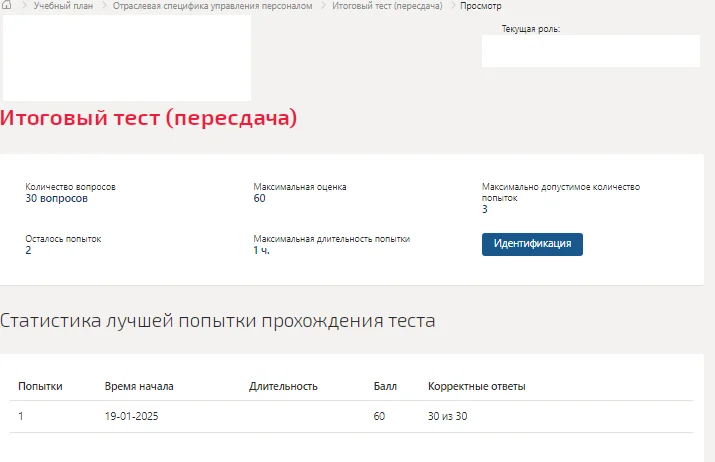This screenshot has height=462, width=715.
Task: Click the score 60 in the attempt row
Action: click(x=379, y=416)
